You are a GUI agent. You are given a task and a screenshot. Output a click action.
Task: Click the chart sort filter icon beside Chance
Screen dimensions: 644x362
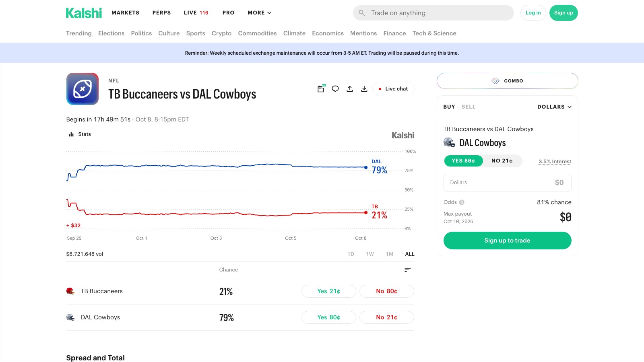[x=408, y=270]
